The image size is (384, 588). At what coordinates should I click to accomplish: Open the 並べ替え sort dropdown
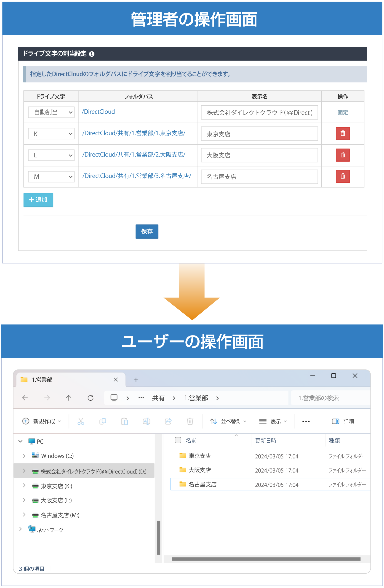click(228, 421)
